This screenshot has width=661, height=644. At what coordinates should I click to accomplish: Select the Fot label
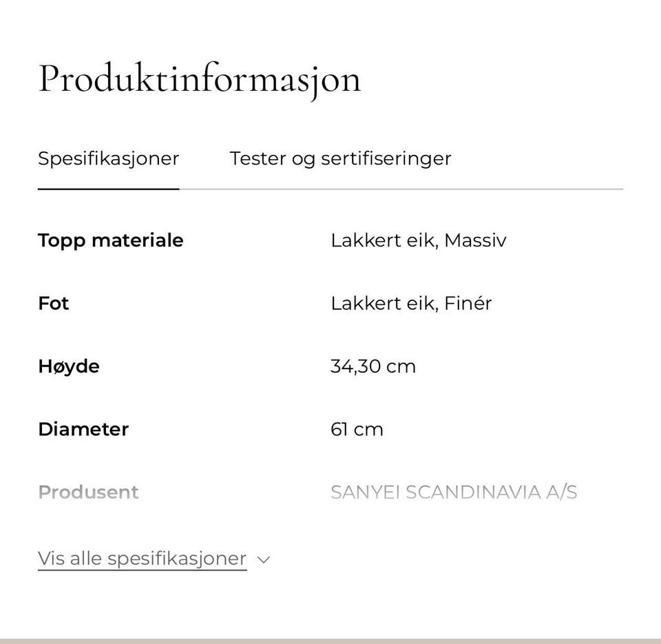[53, 303]
